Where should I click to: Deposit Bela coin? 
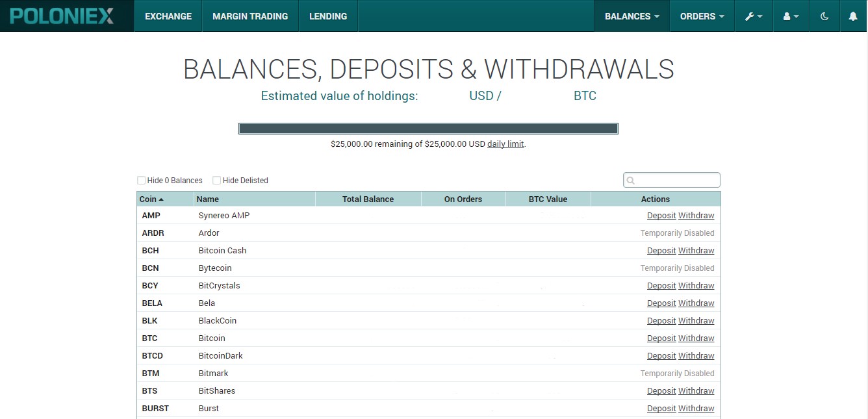pyautogui.click(x=661, y=303)
